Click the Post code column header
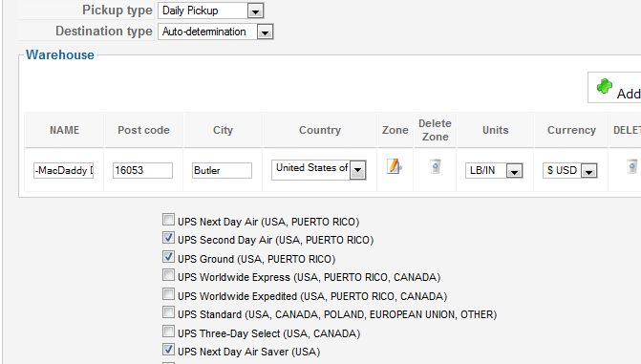The width and height of the screenshot is (641, 364). click(x=143, y=130)
